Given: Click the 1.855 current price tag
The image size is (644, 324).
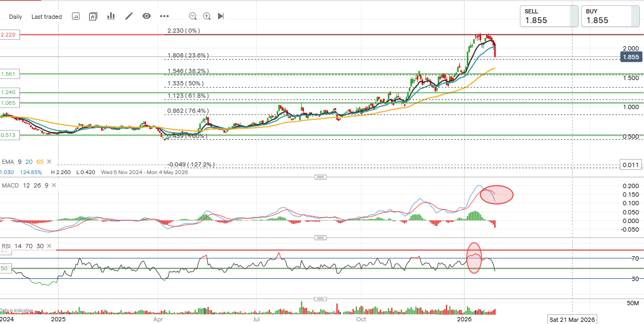Looking at the screenshot, I should pyautogui.click(x=632, y=57).
